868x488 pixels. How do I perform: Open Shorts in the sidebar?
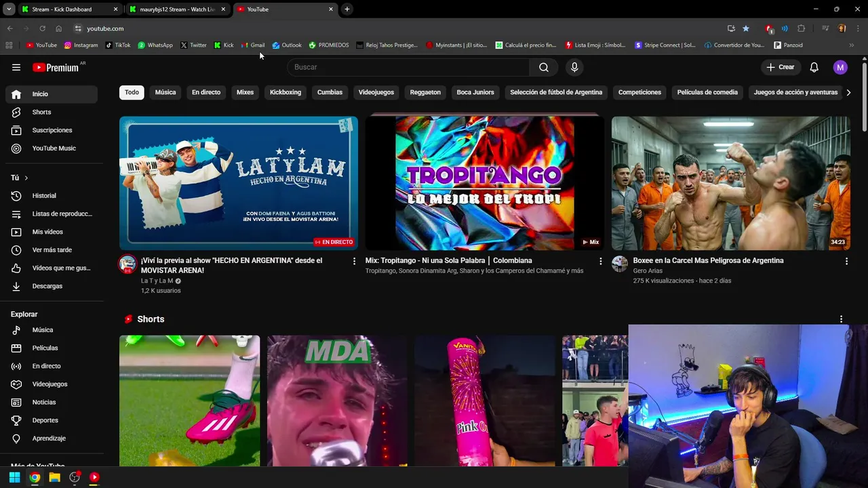[x=52, y=112]
